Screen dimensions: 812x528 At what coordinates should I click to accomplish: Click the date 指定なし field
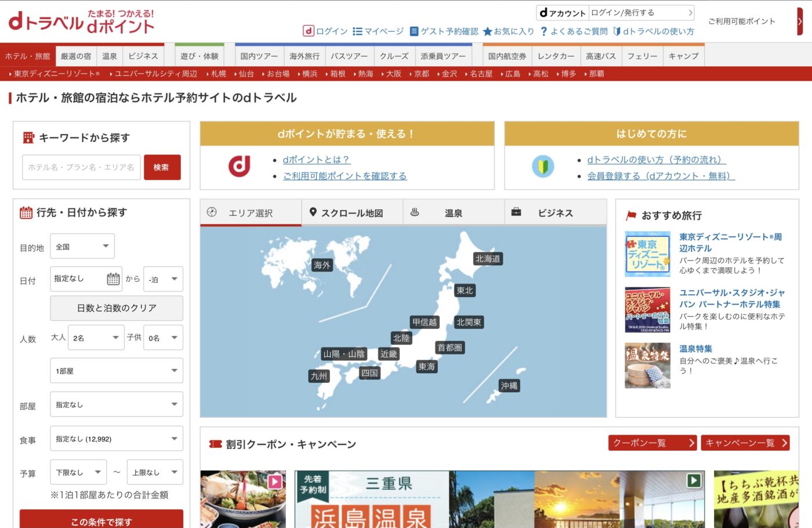[x=86, y=279]
